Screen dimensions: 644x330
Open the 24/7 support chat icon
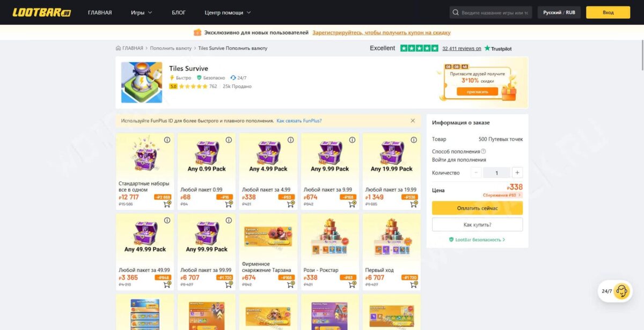622,291
